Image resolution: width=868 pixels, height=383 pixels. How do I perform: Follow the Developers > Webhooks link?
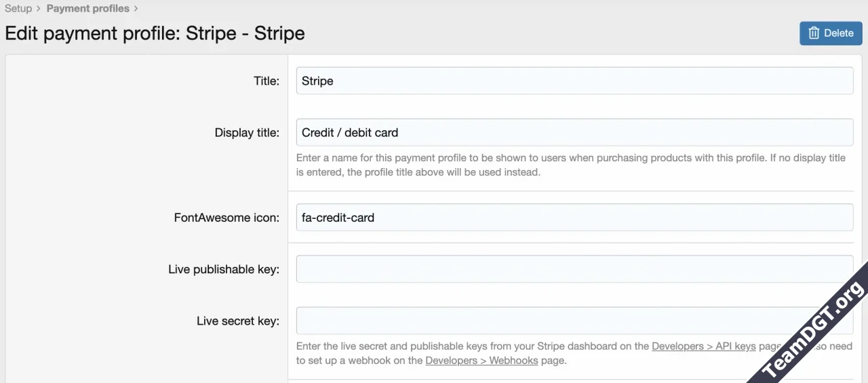(x=481, y=361)
